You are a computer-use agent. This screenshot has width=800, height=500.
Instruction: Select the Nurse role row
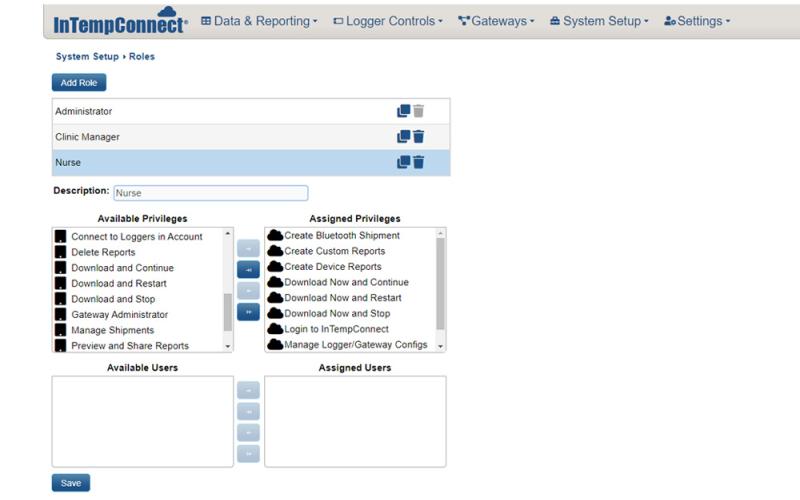pos(251,163)
